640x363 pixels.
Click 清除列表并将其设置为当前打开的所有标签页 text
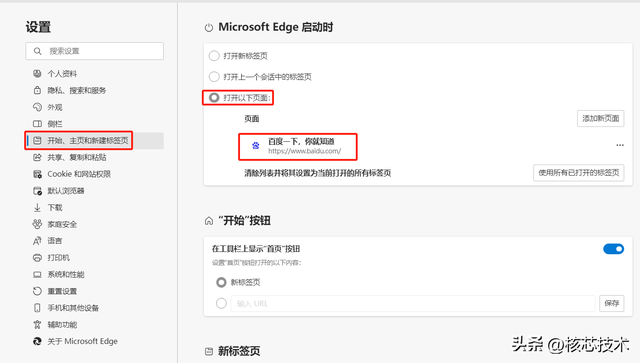pyautogui.click(x=318, y=173)
